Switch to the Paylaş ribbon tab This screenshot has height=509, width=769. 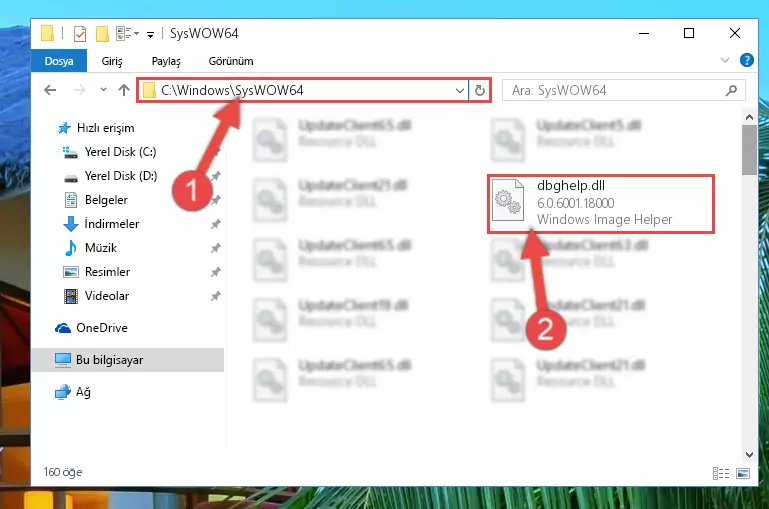166,61
